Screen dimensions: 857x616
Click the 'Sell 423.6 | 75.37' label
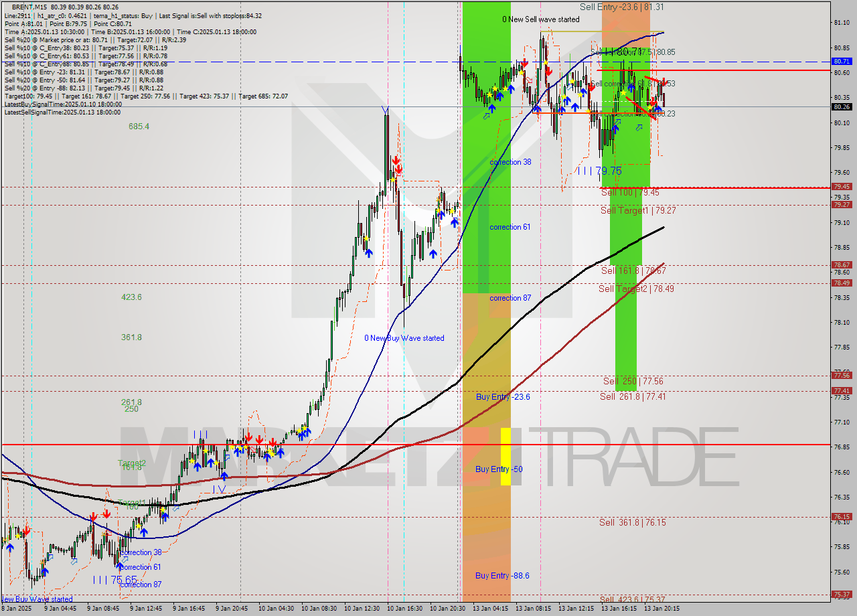[x=633, y=599]
